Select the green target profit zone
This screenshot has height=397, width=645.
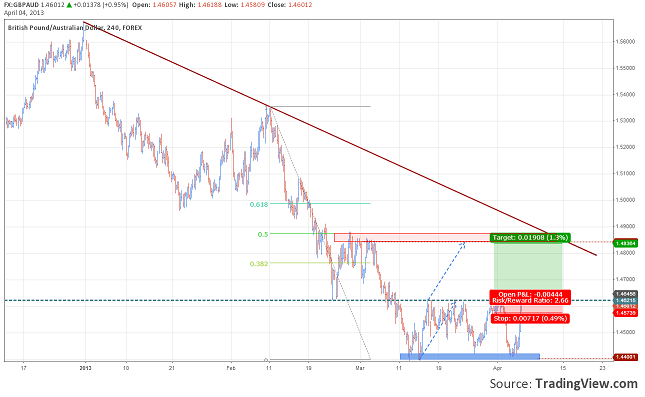coord(528,266)
